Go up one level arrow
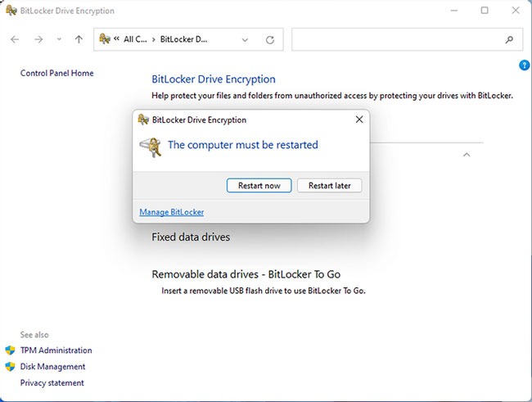532x402 pixels. [x=79, y=39]
